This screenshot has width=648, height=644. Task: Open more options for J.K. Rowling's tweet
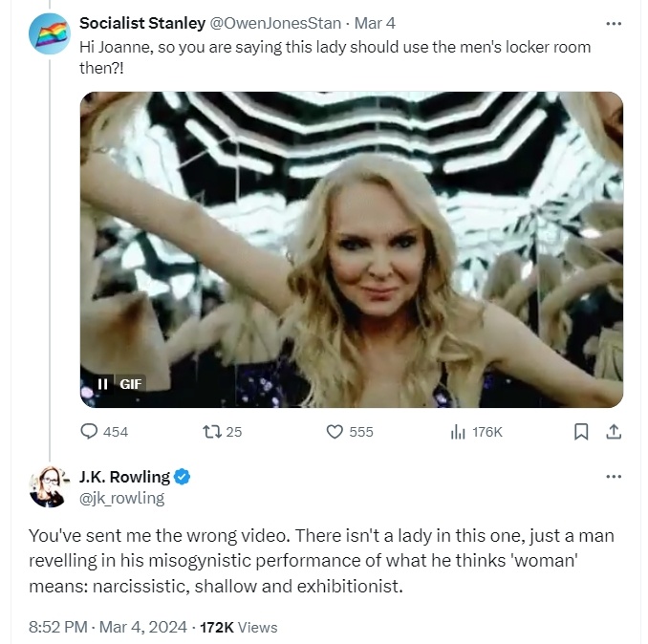pos(614,477)
